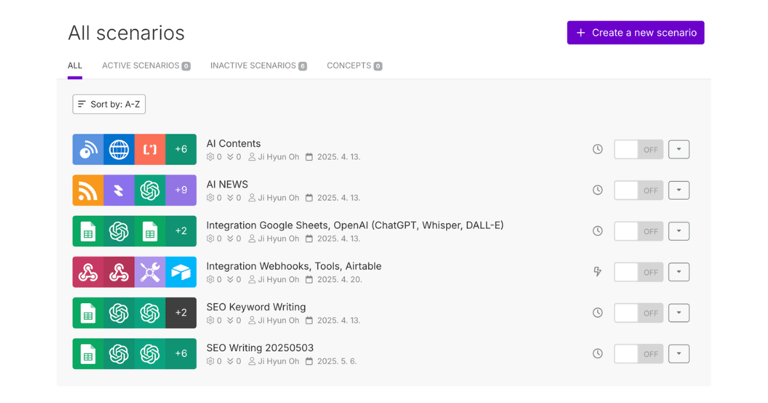Image resolution: width=768 pixels, height=403 pixels.
Task: Click the clock schedule icon for AI Contents
Action: pyautogui.click(x=598, y=149)
